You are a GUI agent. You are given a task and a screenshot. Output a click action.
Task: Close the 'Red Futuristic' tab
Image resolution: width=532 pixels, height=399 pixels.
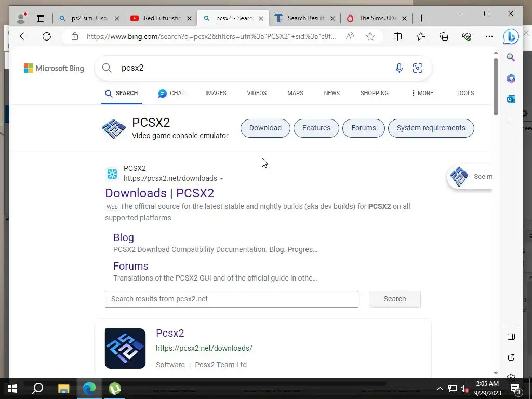(x=189, y=18)
